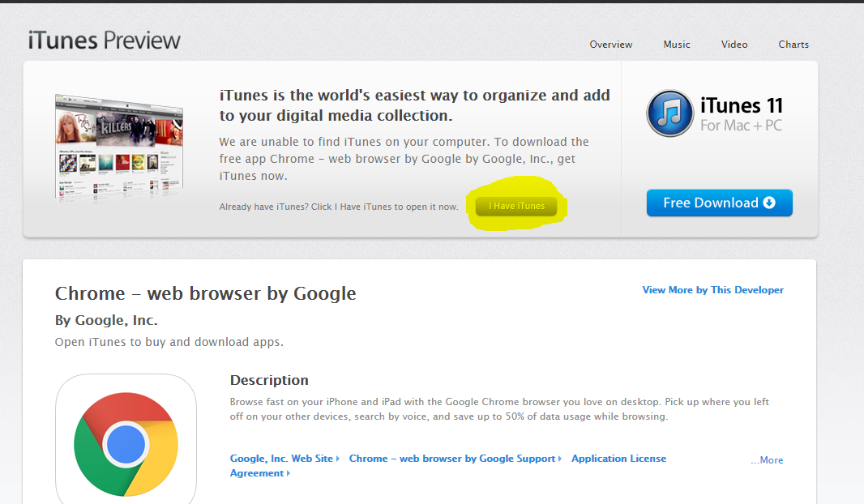The image size is (864, 504).
Task: Open the Overview navigation tab
Action: click(610, 45)
